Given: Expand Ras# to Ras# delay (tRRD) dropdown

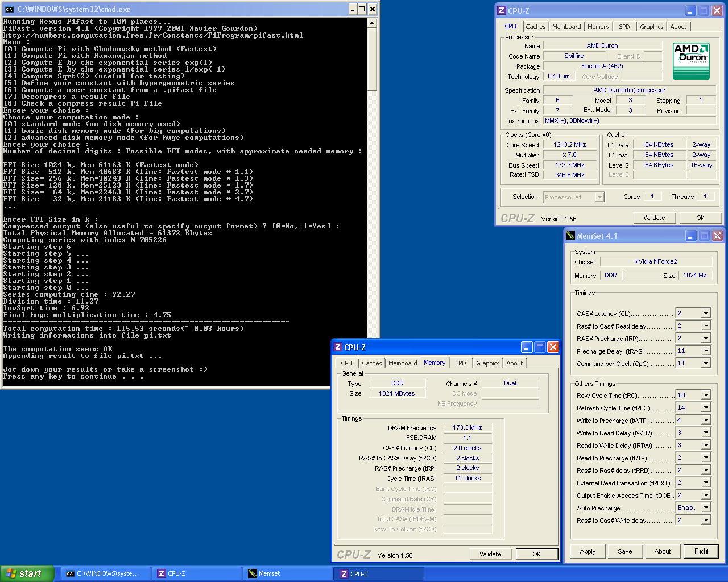Looking at the screenshot, I should 706,470.
